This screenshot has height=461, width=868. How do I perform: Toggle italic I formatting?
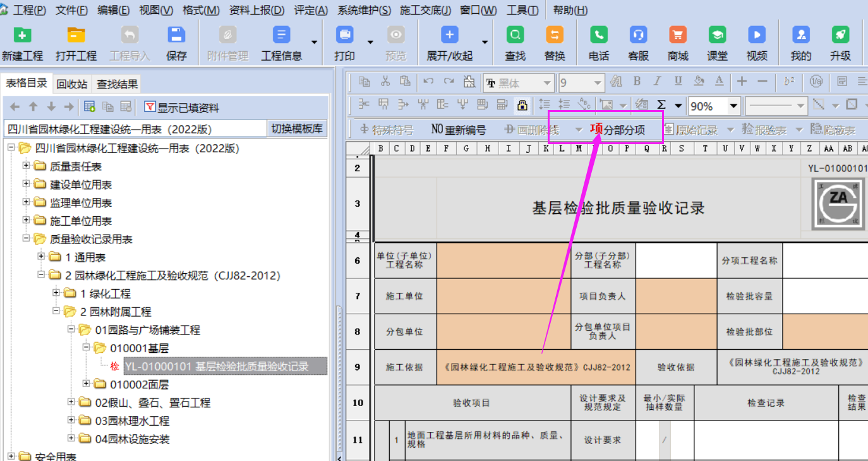coord(657,82)
